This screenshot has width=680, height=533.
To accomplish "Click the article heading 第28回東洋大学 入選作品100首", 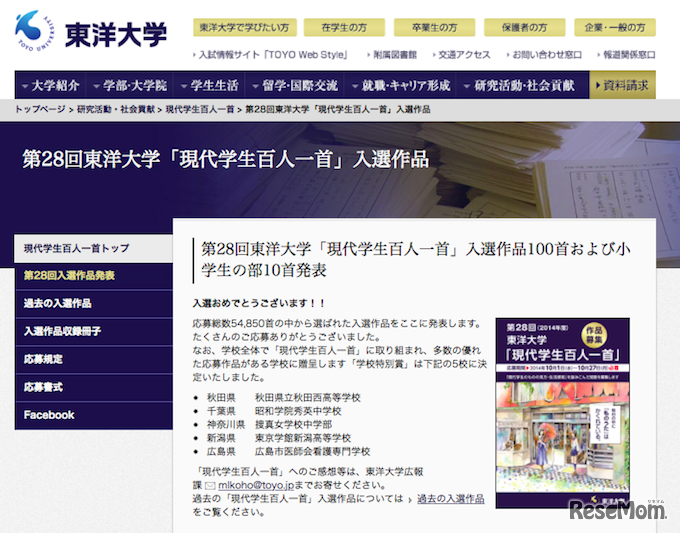I will (414, 260).
